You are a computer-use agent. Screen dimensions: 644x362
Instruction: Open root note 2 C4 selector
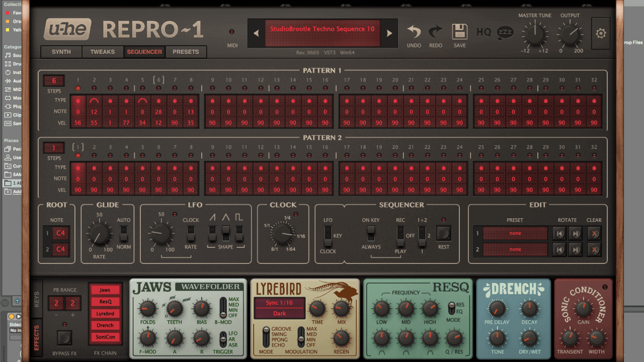pyautogui.click(x=60, y=249)
